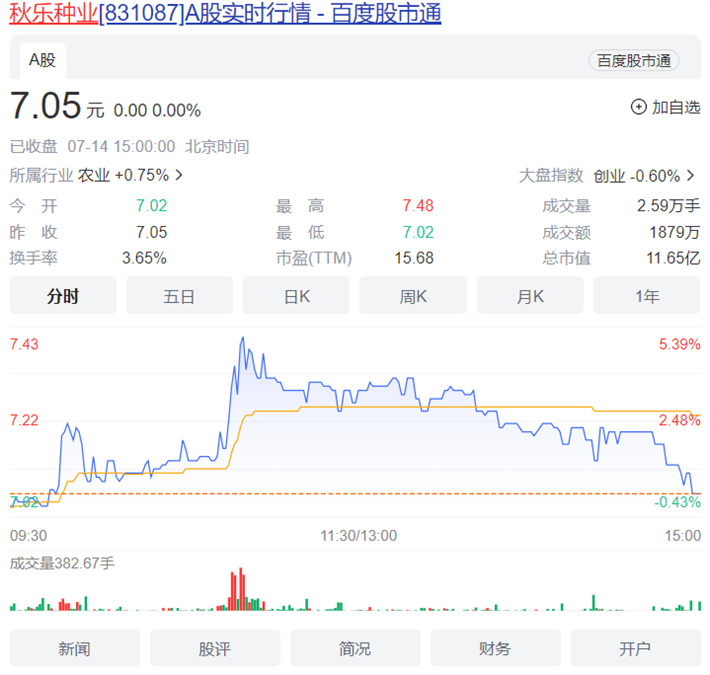Click the plus icon beside 加自选
Image resolution: width=710 pixels, height=675 pixels.
pyautogui.click(x=638, y=107)
